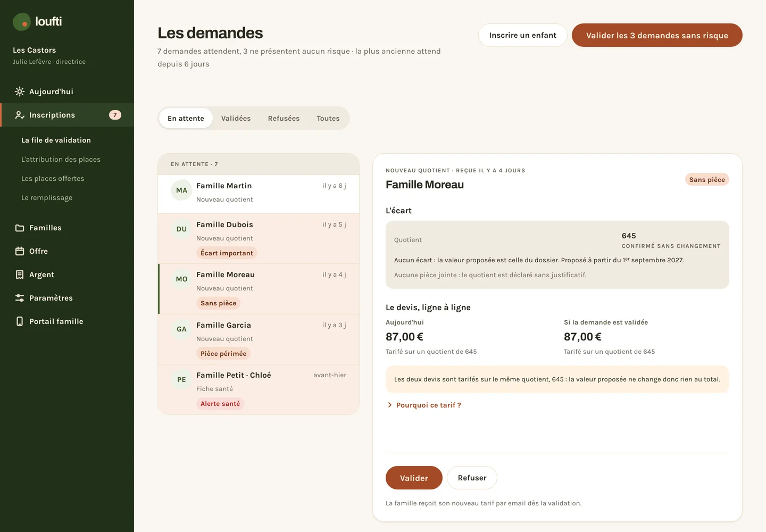Screen dimensions: 766x532
Task: Click the Alerte santé tag
Action: coord(220,404)
